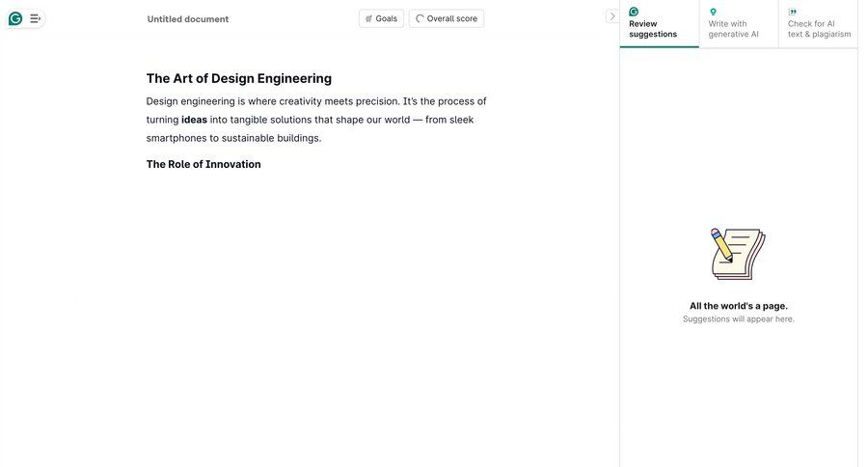The height and width of the screenshot is (467, 868).
Task: Click the heading The Art of Design Engineering
Action: [238, 79]
